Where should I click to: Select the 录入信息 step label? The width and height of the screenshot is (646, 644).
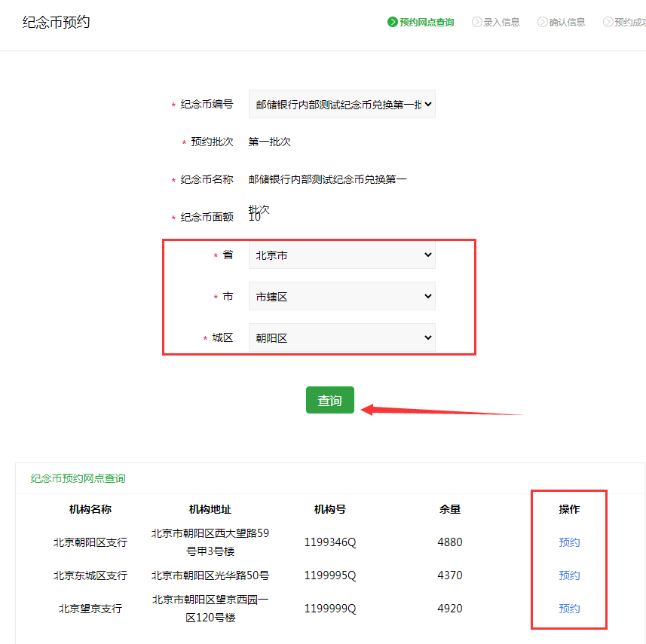[x=501, y=22]
